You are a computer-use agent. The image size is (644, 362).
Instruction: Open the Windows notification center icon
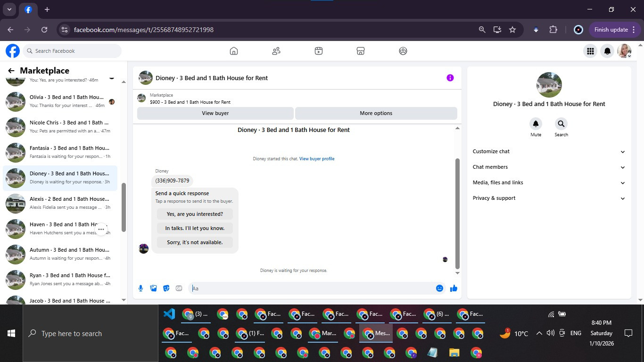click(628, 333)
